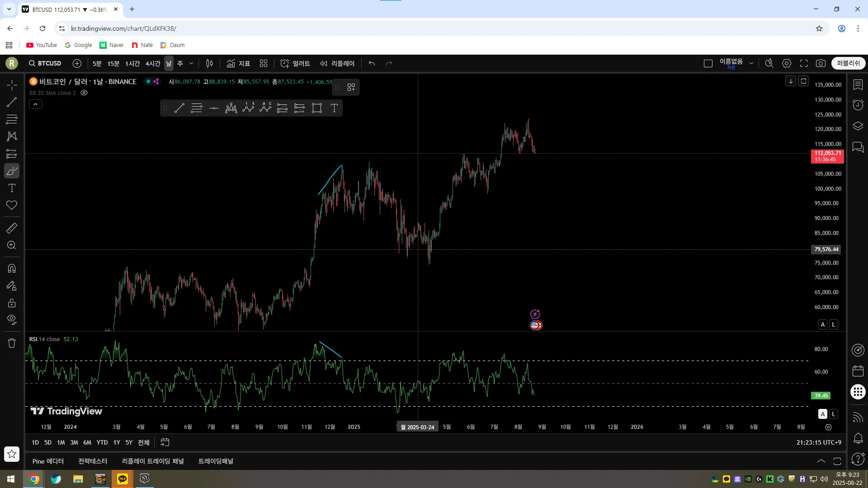
Task: Toggle auto scale A on price chart
Action: (823, 324)
